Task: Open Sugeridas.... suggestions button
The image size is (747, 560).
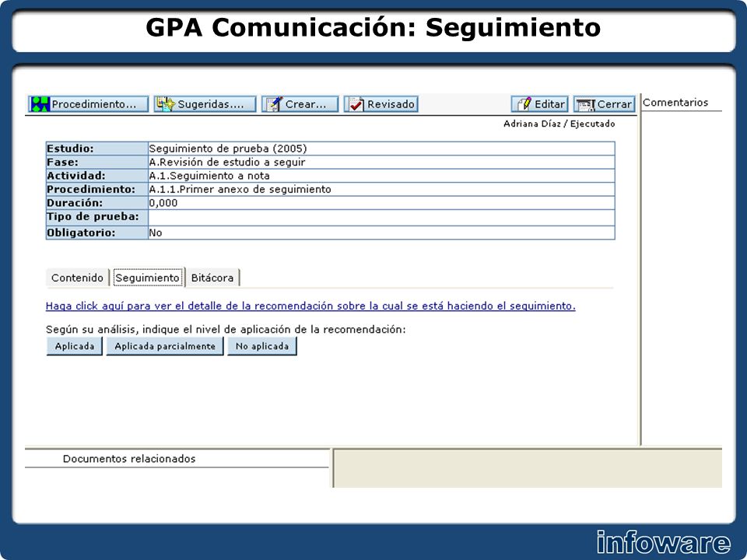Action: (205, 103)
